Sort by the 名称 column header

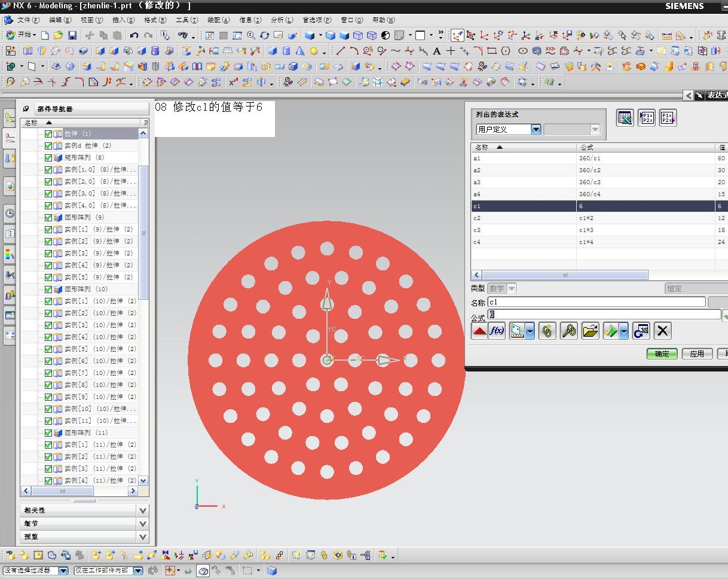pos(524,147)
